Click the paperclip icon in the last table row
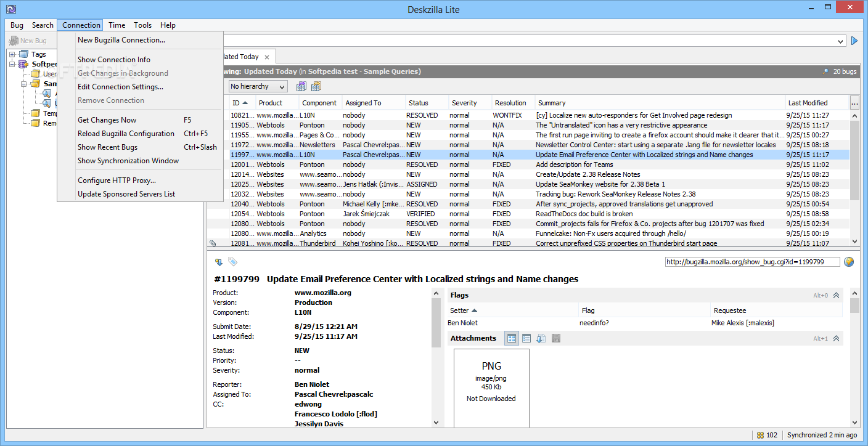This screenshot has height=446, width=868. [x=213, y=243]
